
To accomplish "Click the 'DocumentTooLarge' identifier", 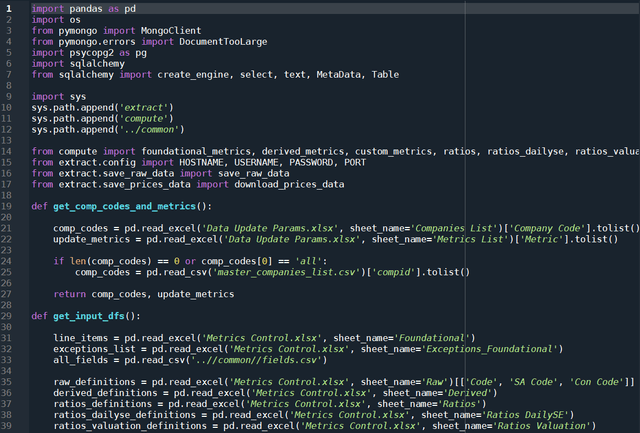I will (223, 42).
